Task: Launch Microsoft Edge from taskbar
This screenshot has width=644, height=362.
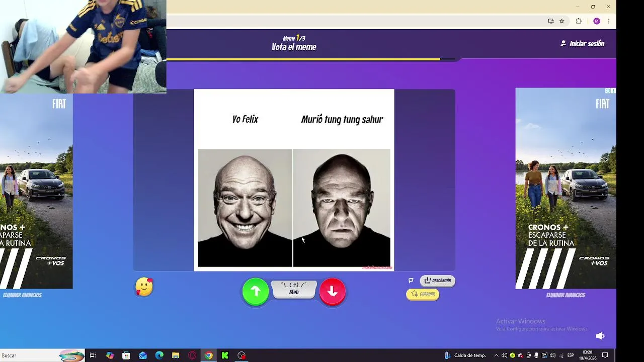Action: pyautogui.click(x=159, y=355)
